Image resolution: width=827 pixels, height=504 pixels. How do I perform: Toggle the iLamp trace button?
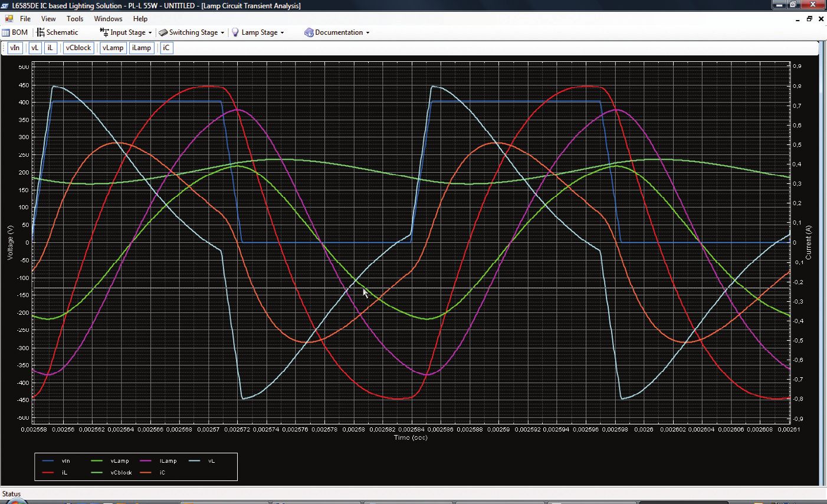[x=142, y=48]
